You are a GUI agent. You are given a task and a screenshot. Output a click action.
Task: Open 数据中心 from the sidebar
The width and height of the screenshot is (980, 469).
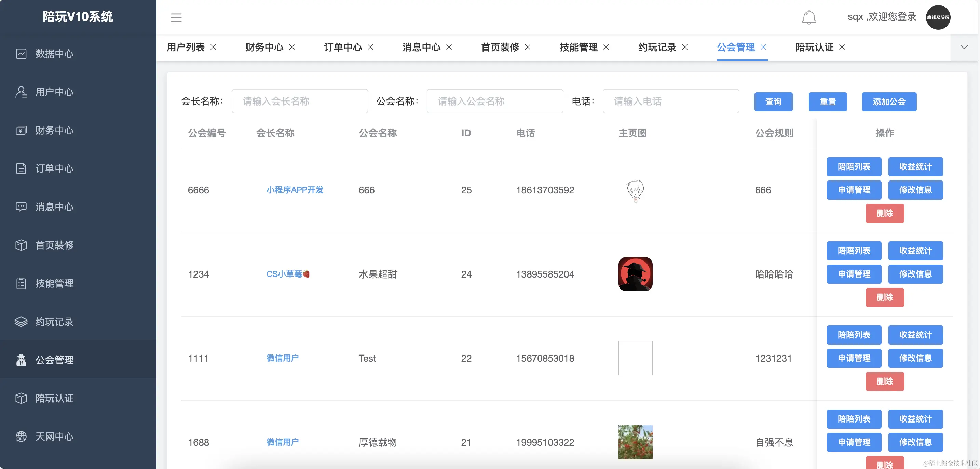point(54,54)
